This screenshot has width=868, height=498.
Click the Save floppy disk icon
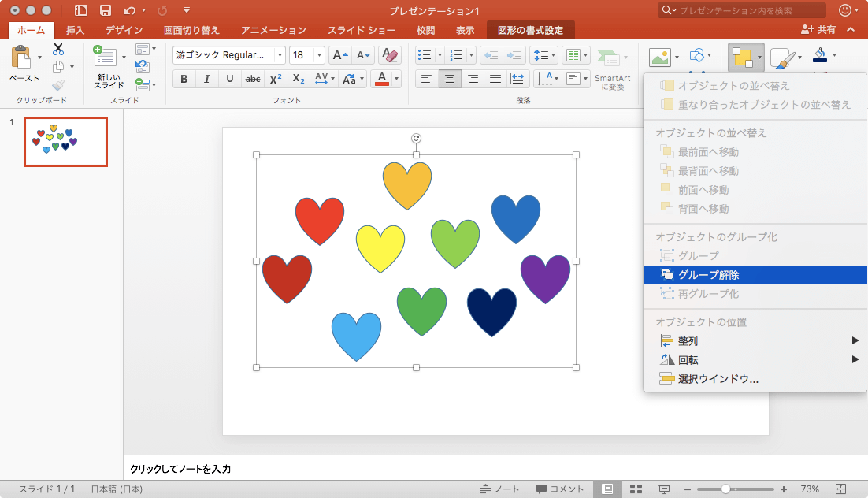point(105,10)
